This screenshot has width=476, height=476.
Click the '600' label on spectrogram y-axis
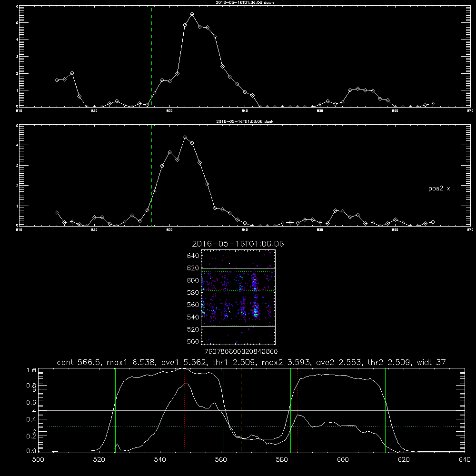pos(193,280)
